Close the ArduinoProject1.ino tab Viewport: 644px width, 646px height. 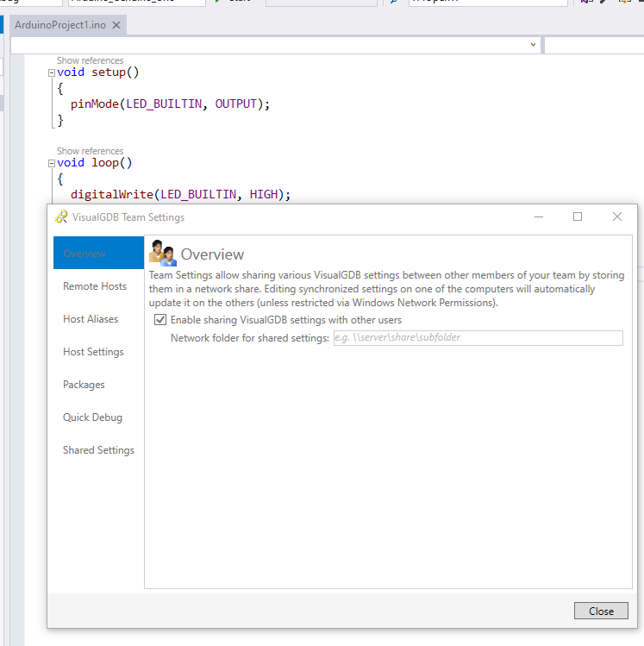coord(116,25)
